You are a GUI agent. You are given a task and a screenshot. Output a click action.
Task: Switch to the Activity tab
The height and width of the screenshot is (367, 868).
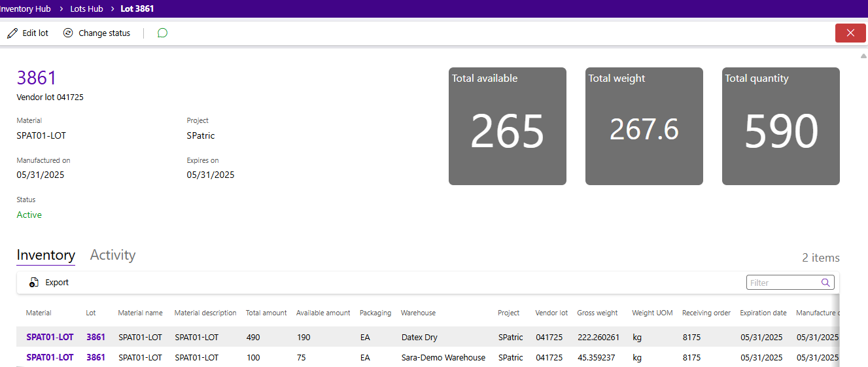tap(113, 255)
